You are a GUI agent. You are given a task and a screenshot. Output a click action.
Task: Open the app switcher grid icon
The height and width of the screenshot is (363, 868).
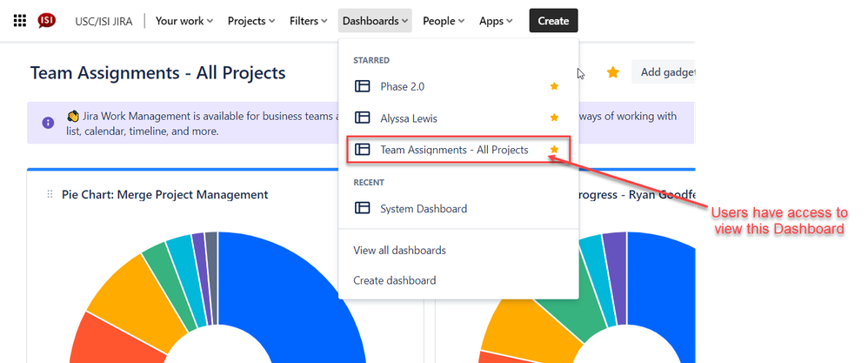(x=19, y=21)
